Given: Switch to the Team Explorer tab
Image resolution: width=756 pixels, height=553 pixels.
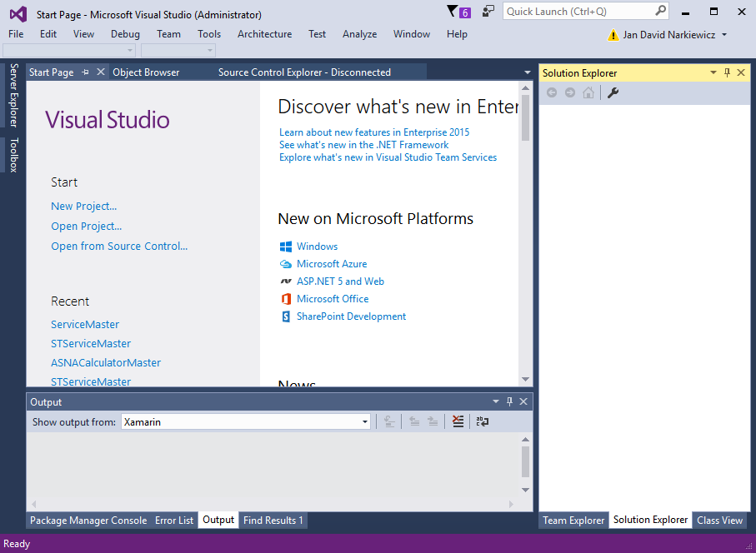Looking at the screenshot, I should 573,520.
